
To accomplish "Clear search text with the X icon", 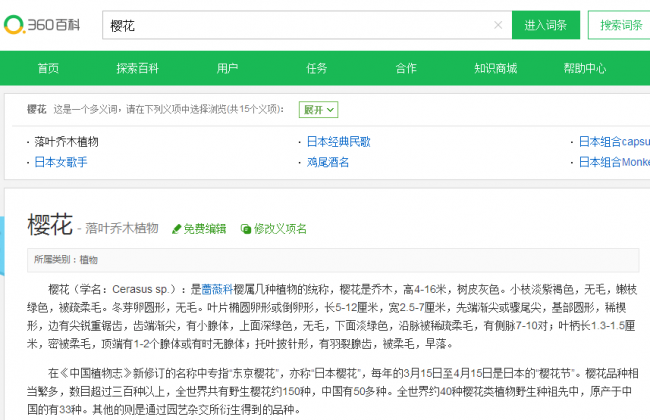I will click(498, 25).
